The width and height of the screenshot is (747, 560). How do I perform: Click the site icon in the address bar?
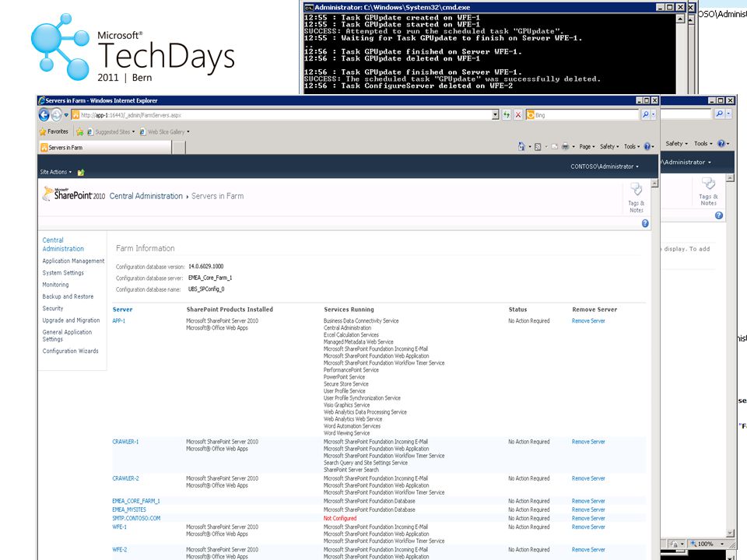point(75,115)
